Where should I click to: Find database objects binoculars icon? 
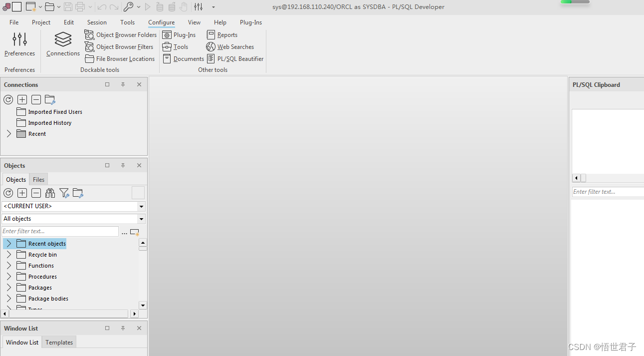click(50, 193)
